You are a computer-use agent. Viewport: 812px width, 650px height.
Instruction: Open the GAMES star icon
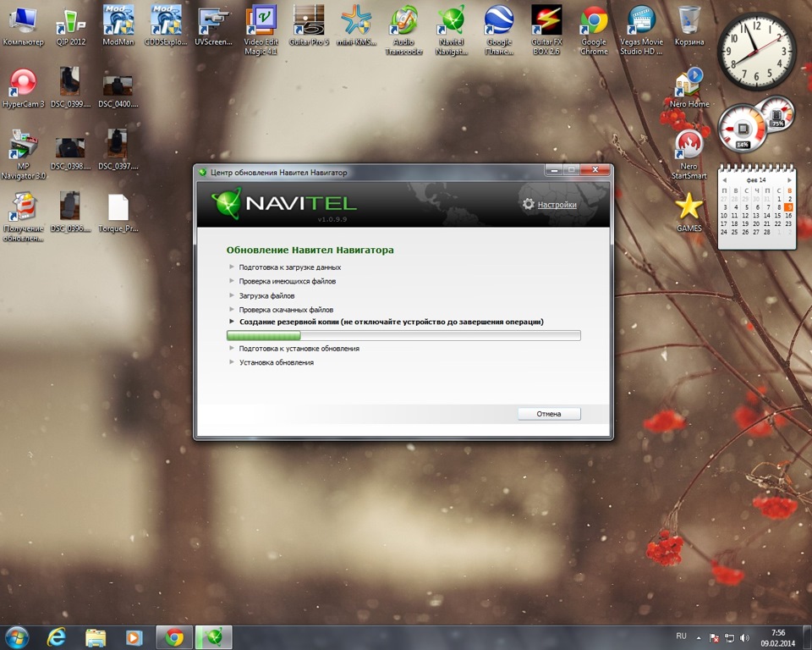click(689, 212)
